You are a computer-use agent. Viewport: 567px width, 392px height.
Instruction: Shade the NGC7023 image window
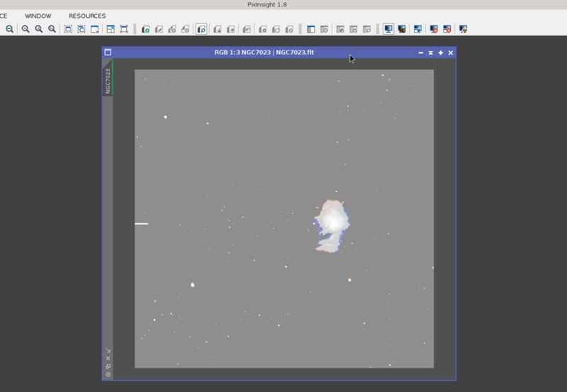(x=431, y=52)
